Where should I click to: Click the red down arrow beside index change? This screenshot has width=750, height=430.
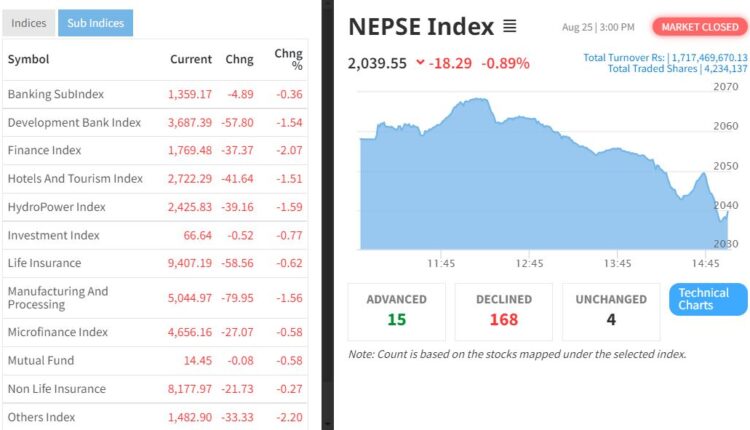[x=419, y=63]
